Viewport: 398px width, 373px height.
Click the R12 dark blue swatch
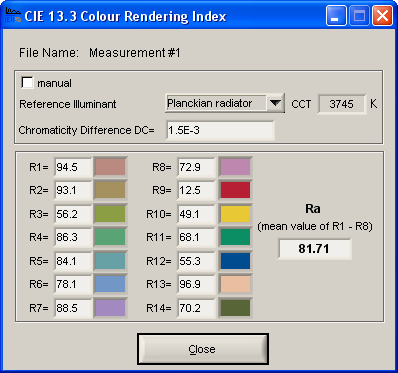235,261
